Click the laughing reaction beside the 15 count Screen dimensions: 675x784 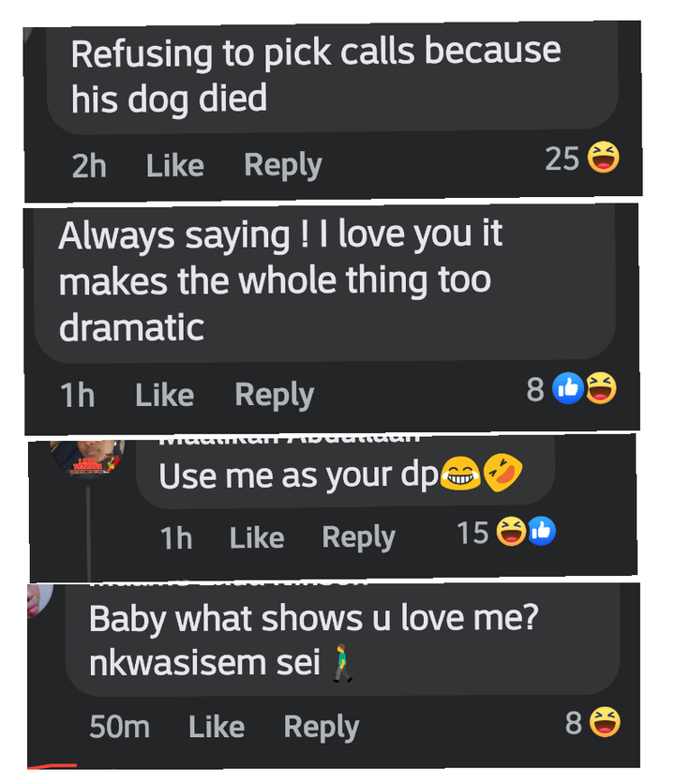point(511,531)
